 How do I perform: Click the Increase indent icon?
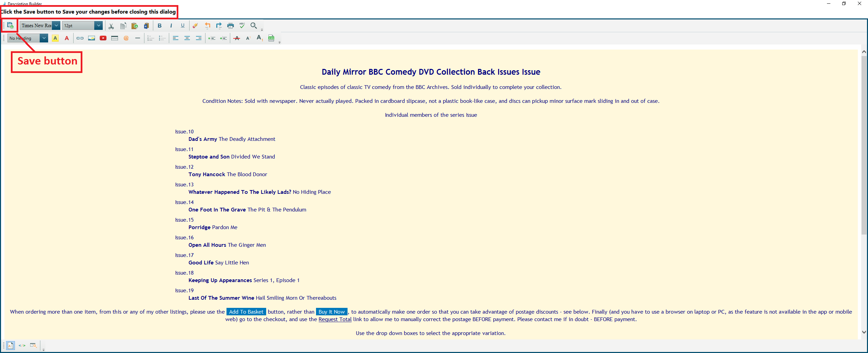tap(223, 38)
